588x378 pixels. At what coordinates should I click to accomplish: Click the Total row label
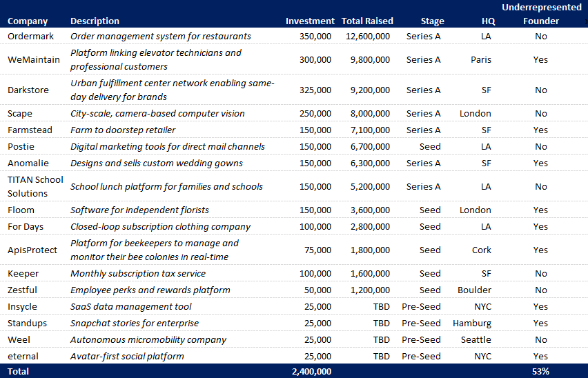[18, 371]
